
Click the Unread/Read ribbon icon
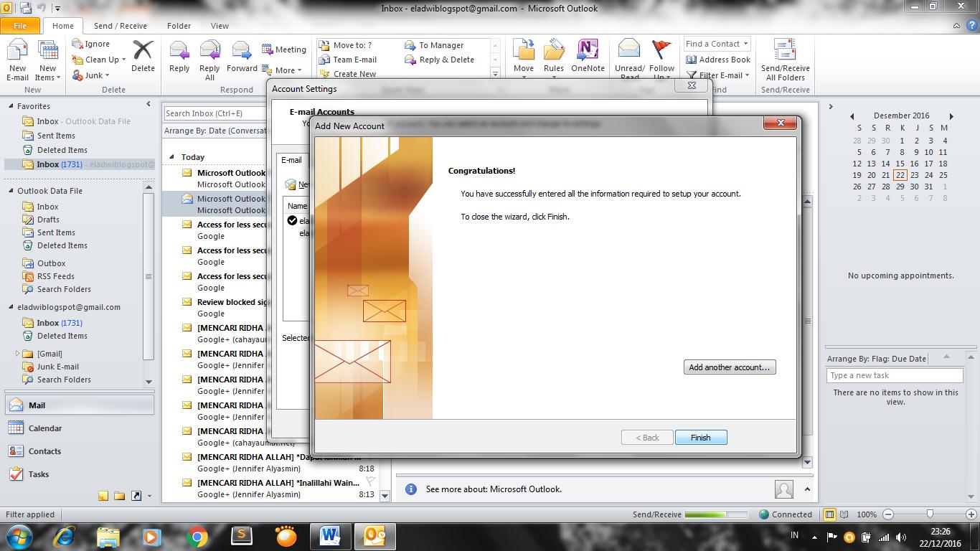click(x=629, y=60)
